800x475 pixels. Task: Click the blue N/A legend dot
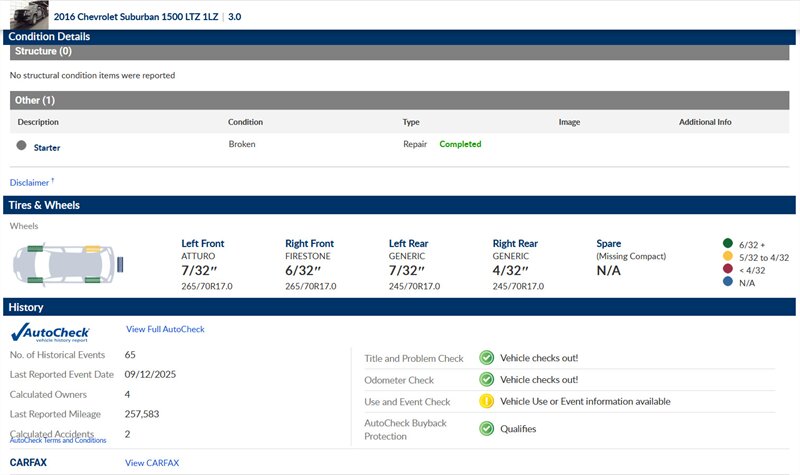coord(727,283)
